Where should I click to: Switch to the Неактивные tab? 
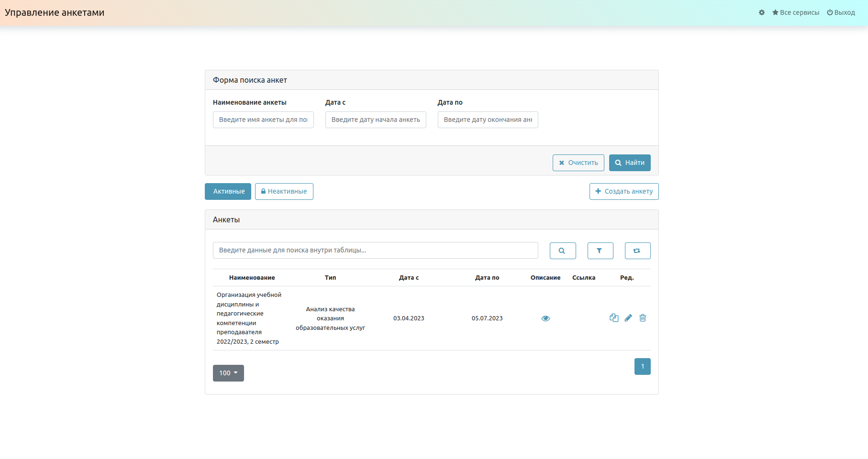coord(284,191)
